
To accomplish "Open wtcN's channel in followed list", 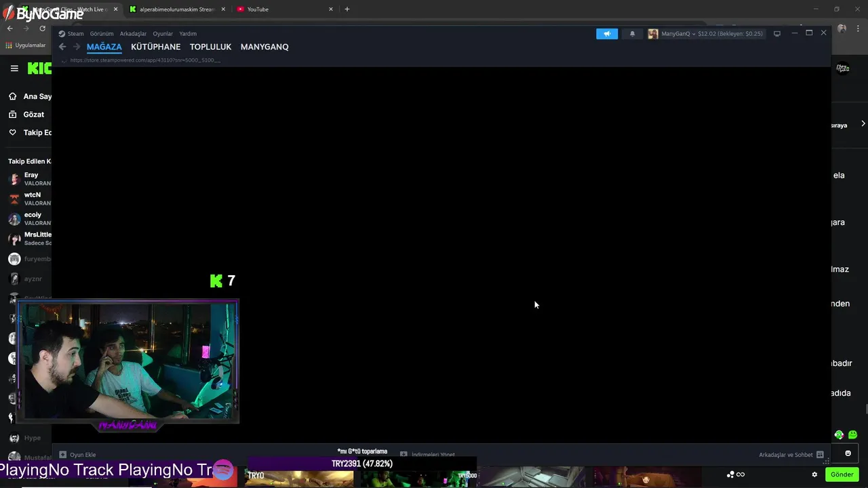I will (29, 199).
